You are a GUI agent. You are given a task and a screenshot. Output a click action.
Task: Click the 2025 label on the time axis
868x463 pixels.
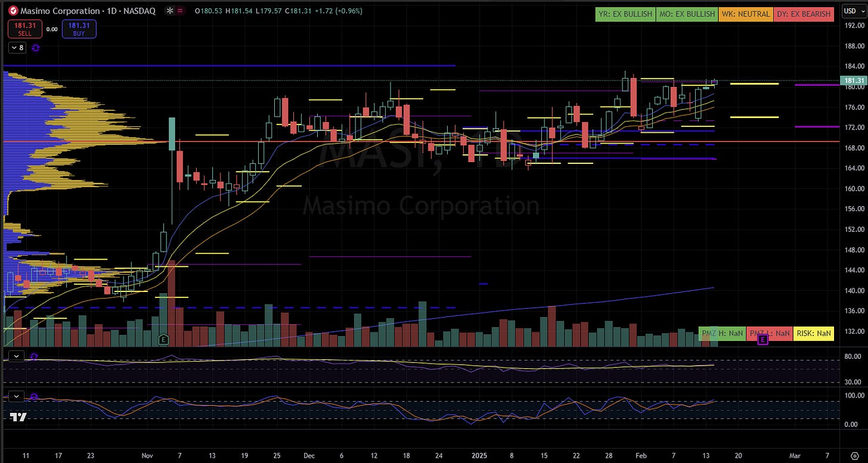478,455
